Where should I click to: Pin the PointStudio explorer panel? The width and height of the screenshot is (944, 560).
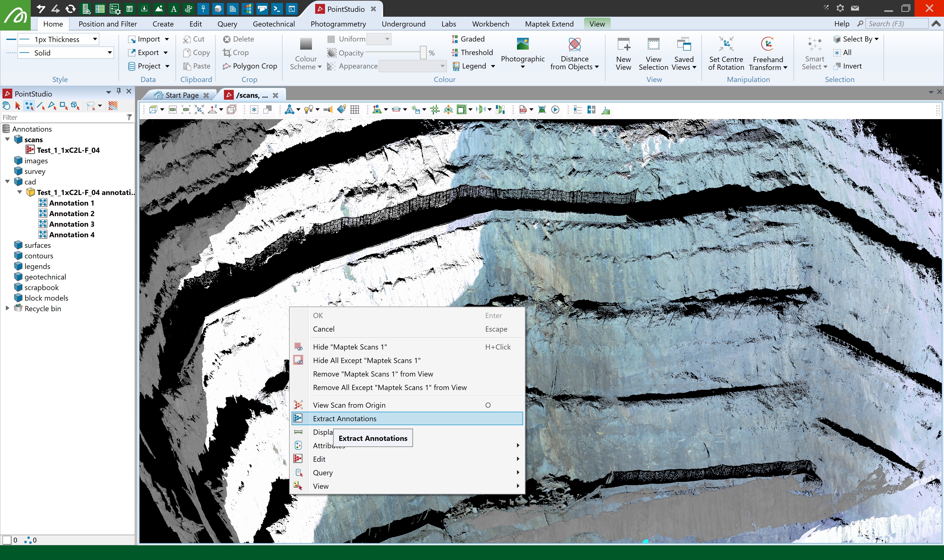(x=118, y=91)
